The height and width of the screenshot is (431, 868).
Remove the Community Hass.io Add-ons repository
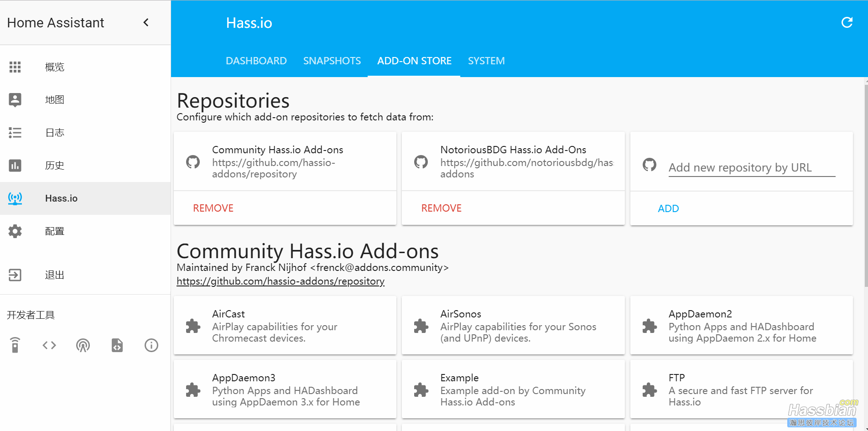click(213, 208)
